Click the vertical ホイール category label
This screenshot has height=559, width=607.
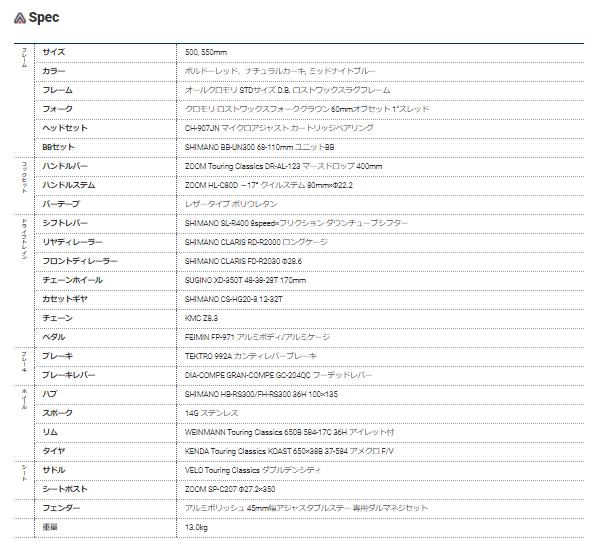pos(24,399)
